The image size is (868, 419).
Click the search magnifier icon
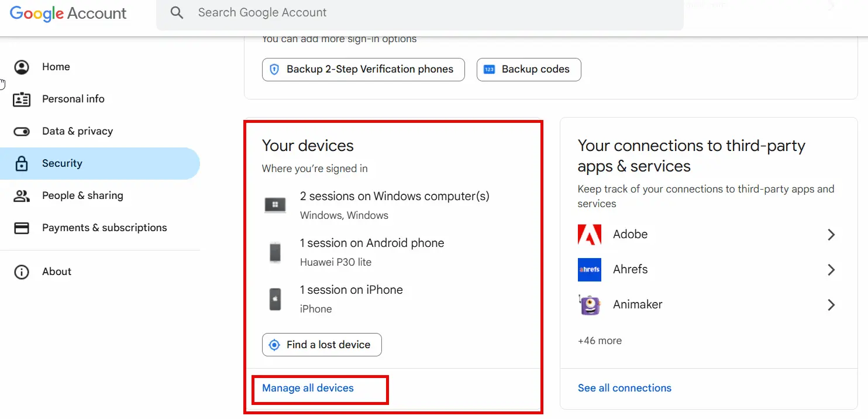[x=177, y=13]
